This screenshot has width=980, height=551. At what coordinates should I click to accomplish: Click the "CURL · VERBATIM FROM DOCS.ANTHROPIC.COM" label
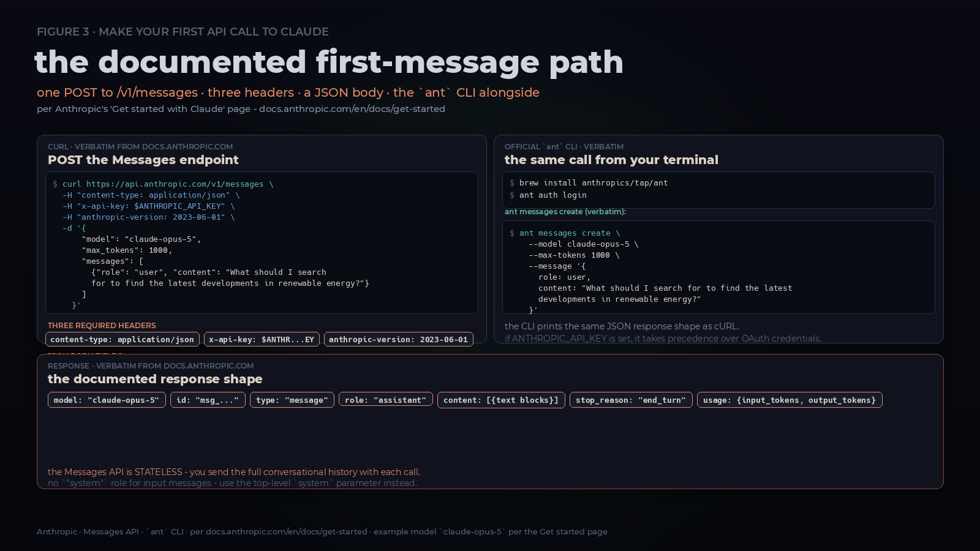[x=140, y=147]
